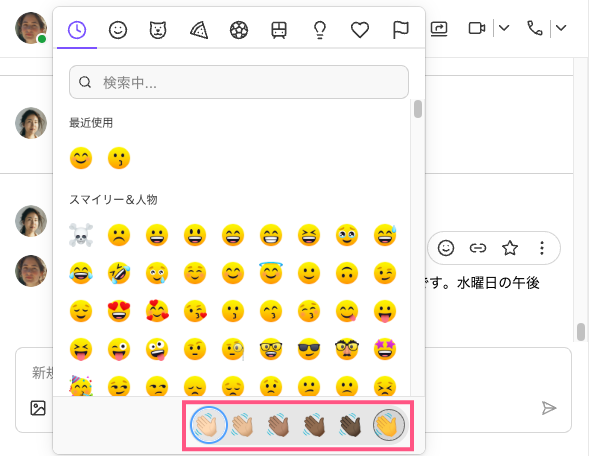Click the chat window scrollbar thumb
The width and height of the screenshot is (589, 456).
(581, 332)
